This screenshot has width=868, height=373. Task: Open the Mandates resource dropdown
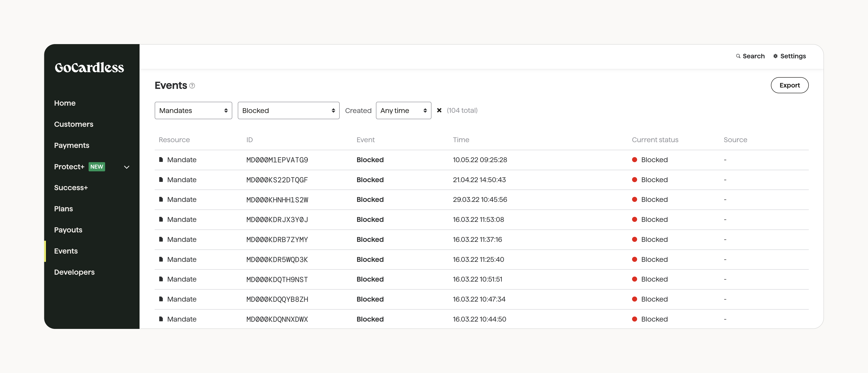[193, 110]
